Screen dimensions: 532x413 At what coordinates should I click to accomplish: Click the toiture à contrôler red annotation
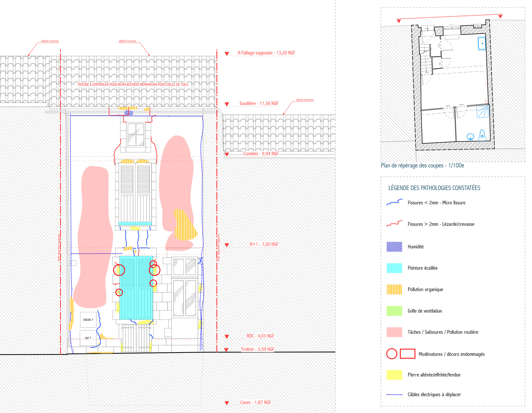point(133,85)
